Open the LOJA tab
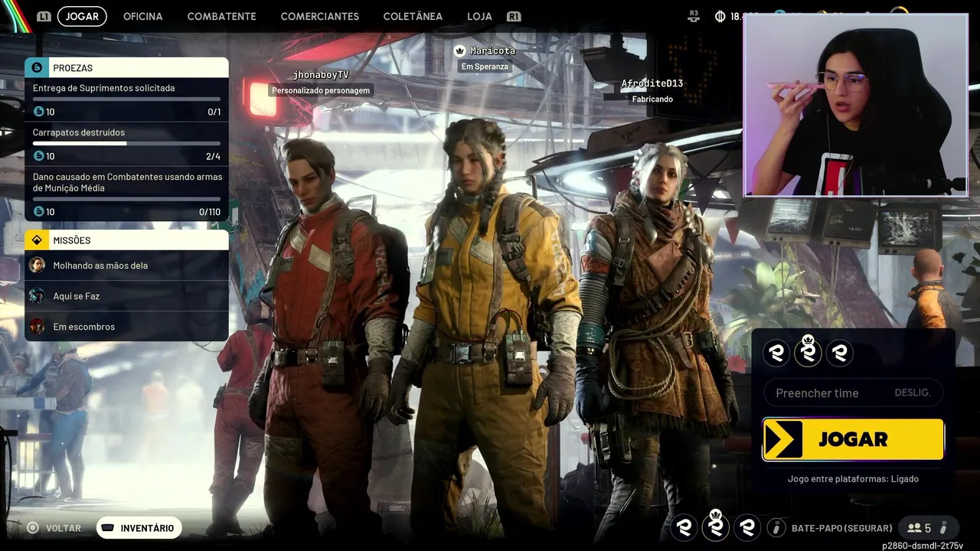Screen dimensions: 980x551 click(x=480, y=16)
